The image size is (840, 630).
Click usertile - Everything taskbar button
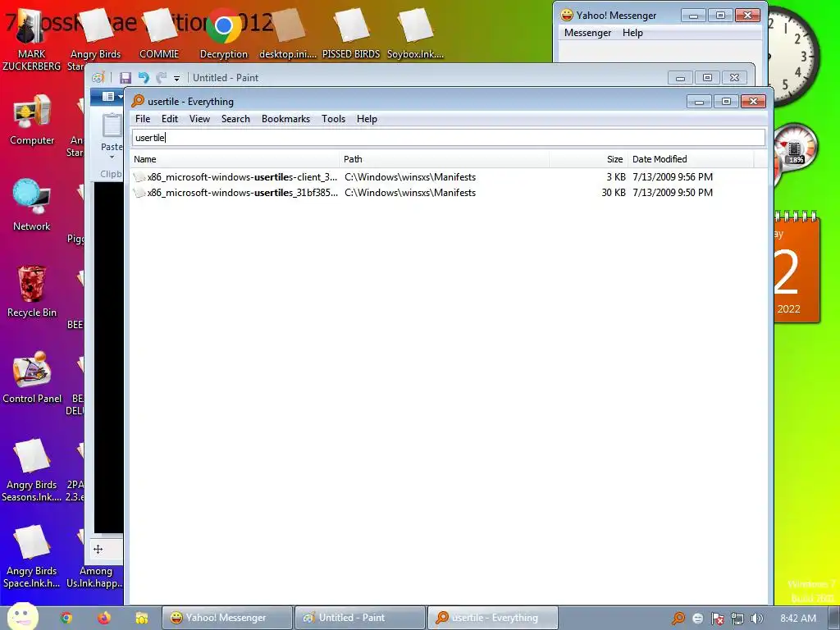click(x=493, y=618)
